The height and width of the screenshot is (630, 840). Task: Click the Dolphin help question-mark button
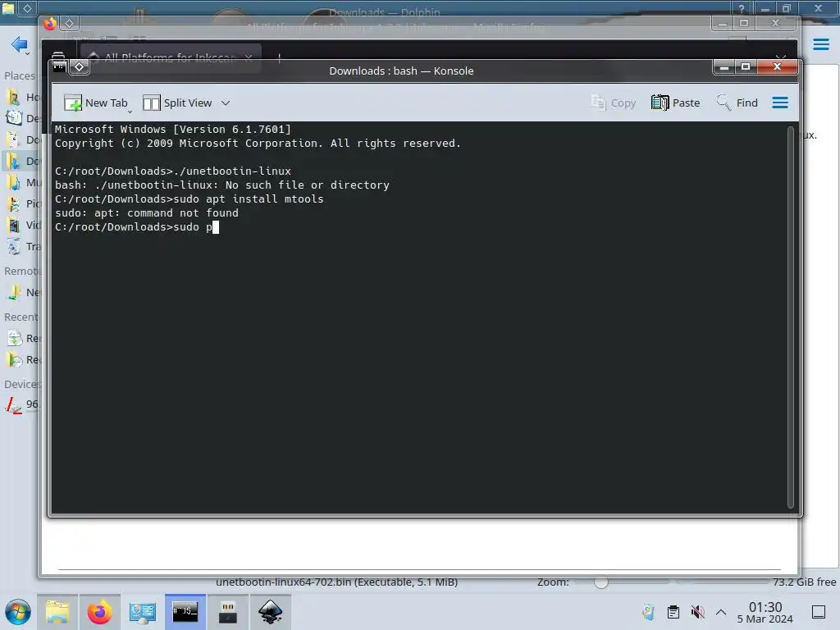point(742,8)
